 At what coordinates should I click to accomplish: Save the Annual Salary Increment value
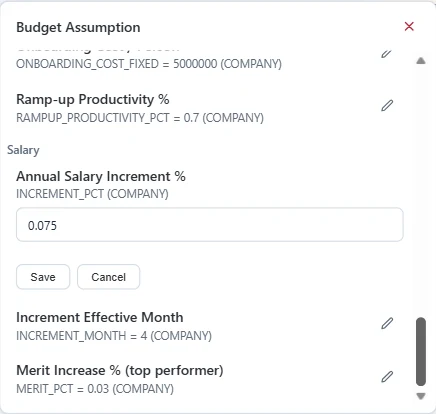point(43,277)
